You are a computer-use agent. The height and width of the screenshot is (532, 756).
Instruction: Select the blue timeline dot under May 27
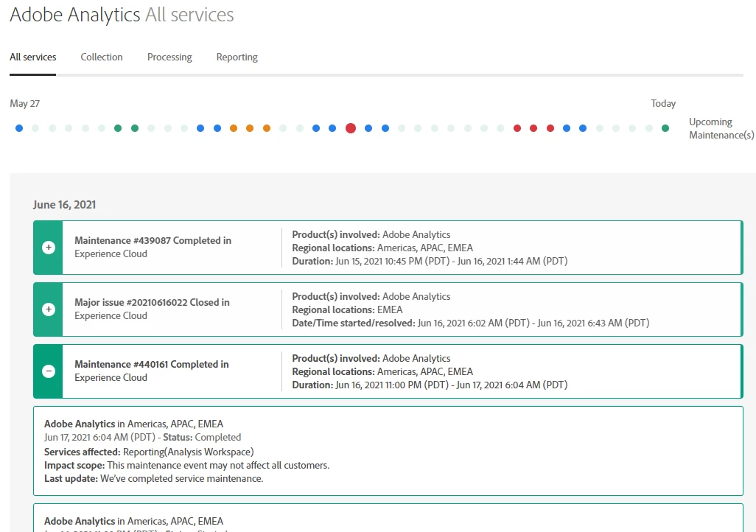pos(19,128)
